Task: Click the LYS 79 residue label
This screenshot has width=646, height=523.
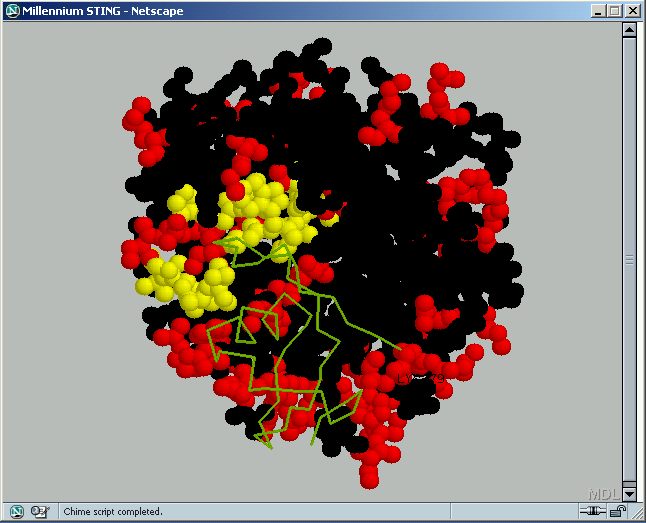Action: tap(421, 378)
